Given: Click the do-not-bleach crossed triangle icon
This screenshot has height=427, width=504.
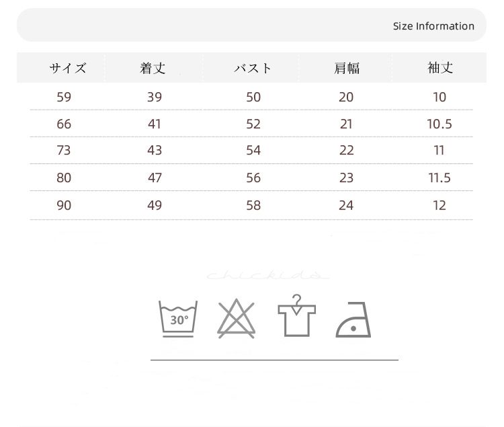Looking at the screenshot, I should pos(237,318).
